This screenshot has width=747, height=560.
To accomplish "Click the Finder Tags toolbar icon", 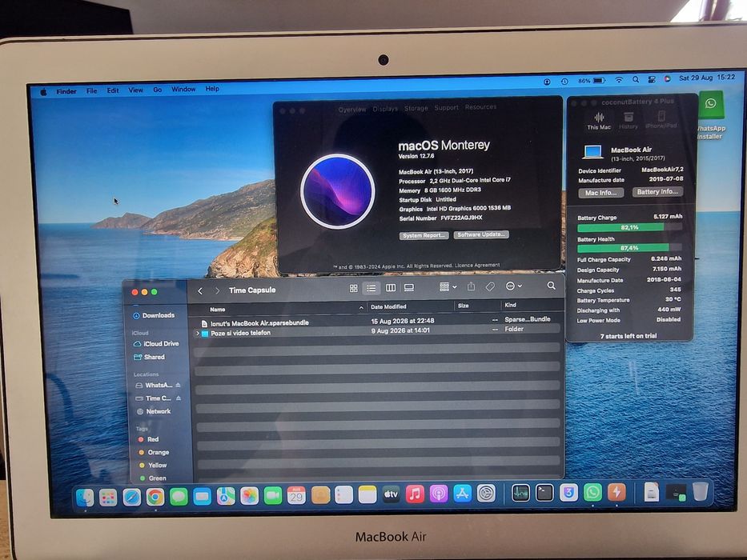I will click(490, 286).
